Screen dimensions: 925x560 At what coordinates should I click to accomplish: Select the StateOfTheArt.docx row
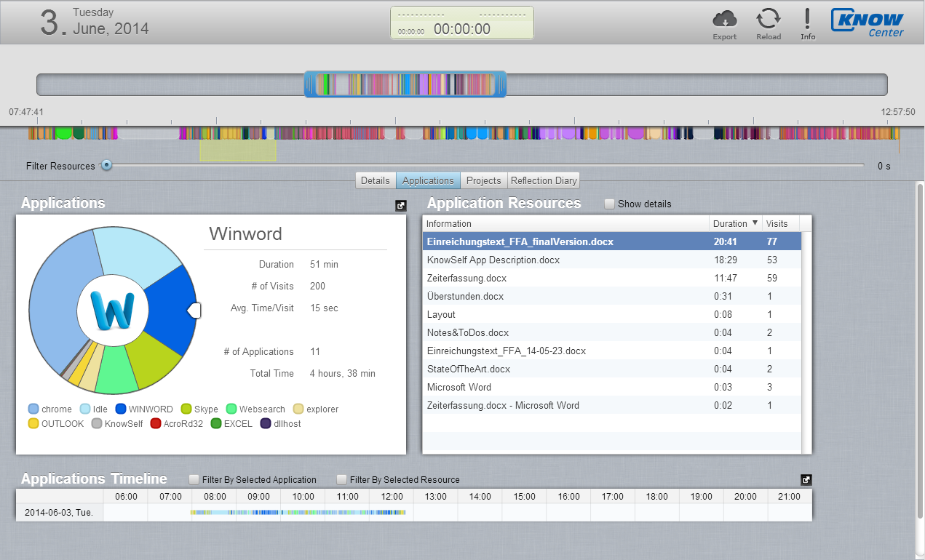(x=612, y=369)
